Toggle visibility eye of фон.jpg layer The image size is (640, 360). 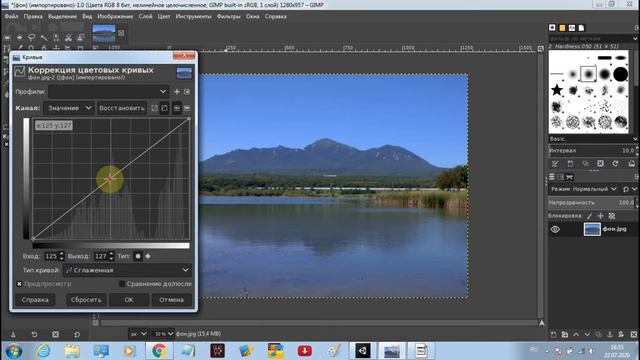555,229
